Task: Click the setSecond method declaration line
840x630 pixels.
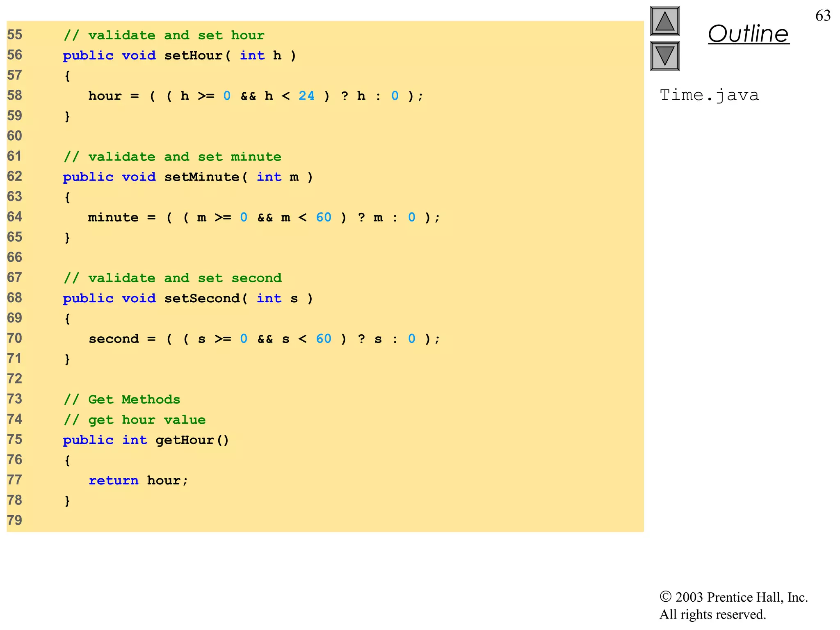Action: point(188,298)
